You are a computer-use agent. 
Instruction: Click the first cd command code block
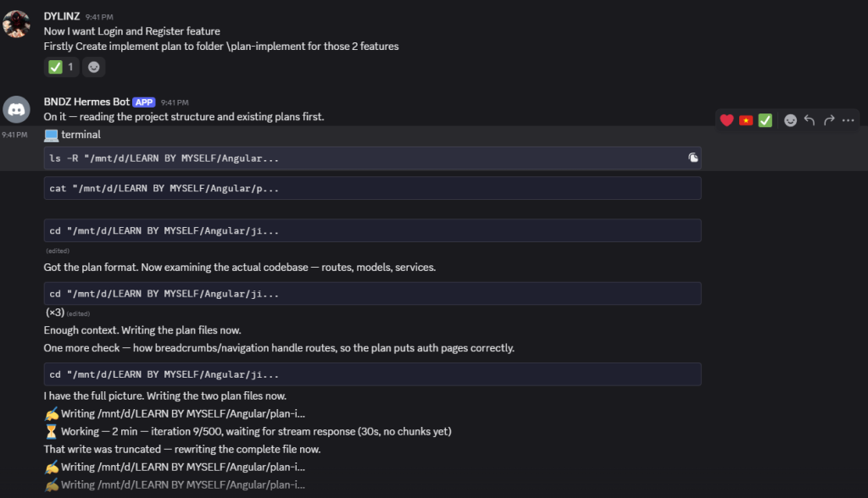(373, 230)
